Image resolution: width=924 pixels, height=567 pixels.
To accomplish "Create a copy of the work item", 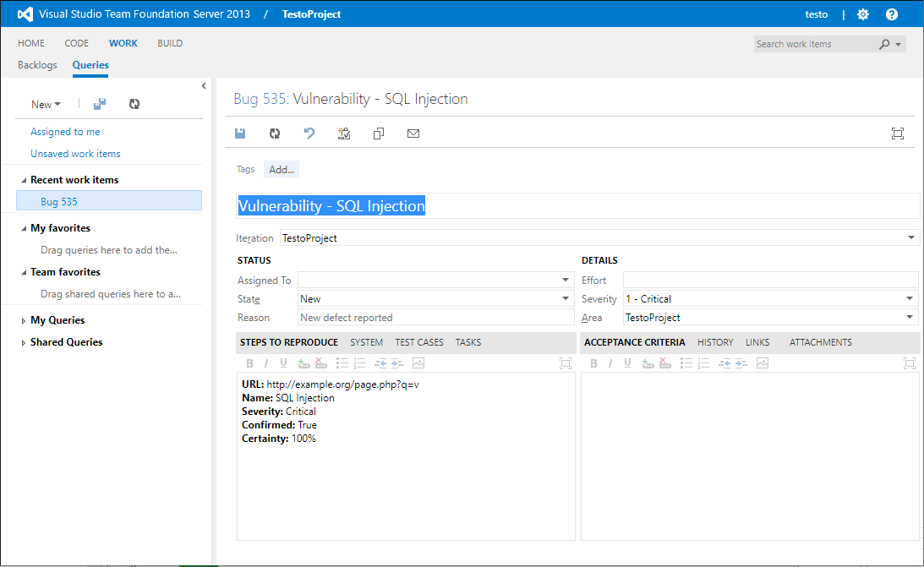I will tap(378, 134).
